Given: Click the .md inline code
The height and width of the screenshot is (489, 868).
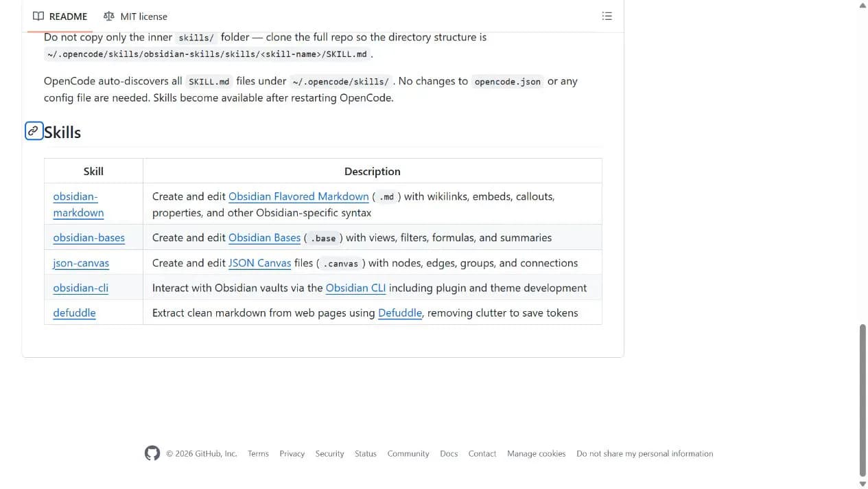Looking at the screenshot, I should click(387, 197).
